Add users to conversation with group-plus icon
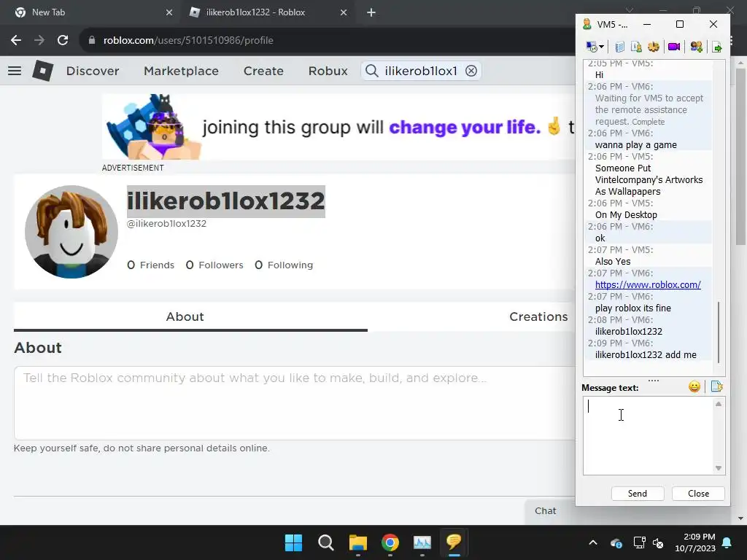The image size is (747, 560). pyautogui.click(x=696, y=47)
